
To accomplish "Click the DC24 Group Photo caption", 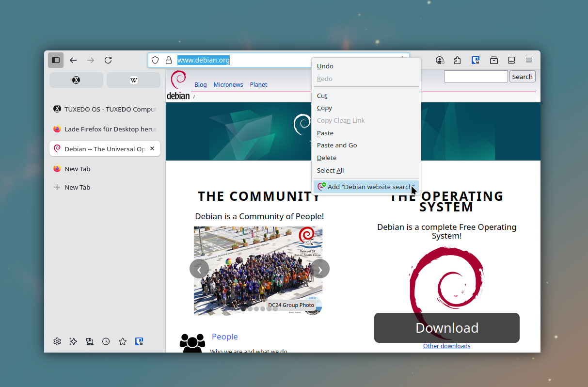I will pyautogui.click(x=291, y=305).
